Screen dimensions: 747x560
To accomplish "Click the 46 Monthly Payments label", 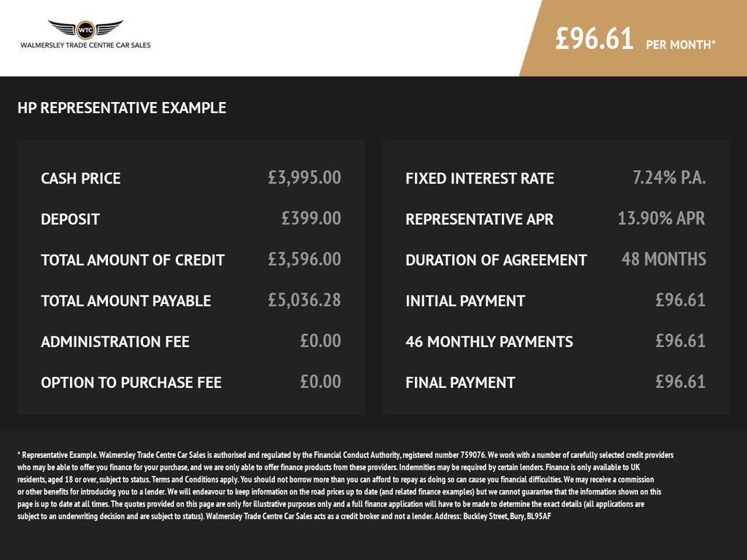I will click(x=489, y=341).
